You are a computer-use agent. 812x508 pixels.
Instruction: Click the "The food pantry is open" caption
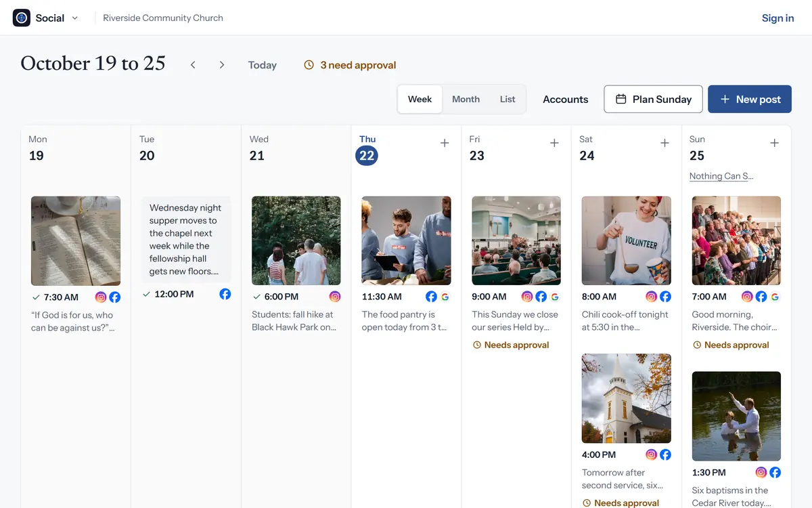coord(405,321)
